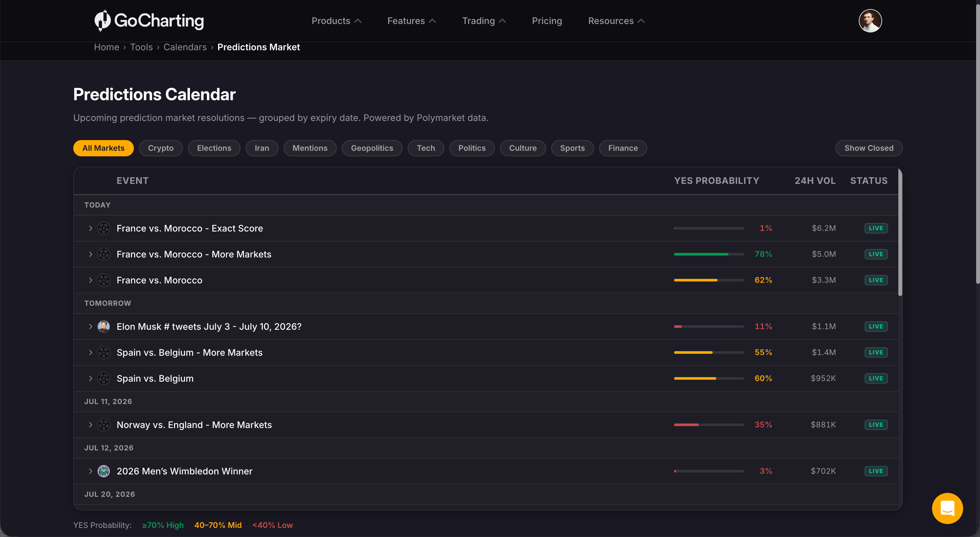This screenshot has width=980, height=537.
Task: Filter by Tech category
Action: 426,148
